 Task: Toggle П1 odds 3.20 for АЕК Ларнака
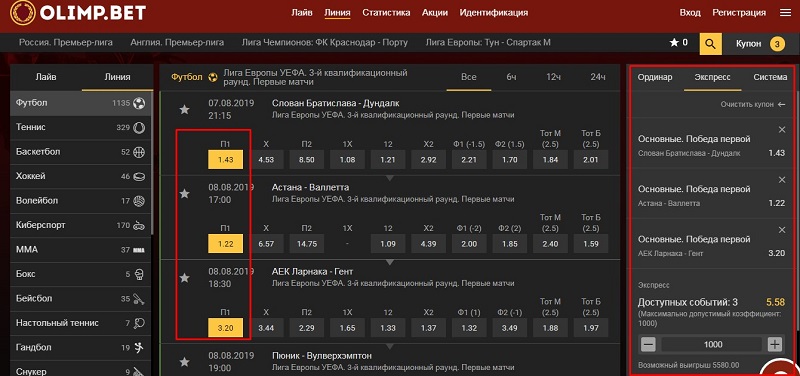tap(226, 328)
